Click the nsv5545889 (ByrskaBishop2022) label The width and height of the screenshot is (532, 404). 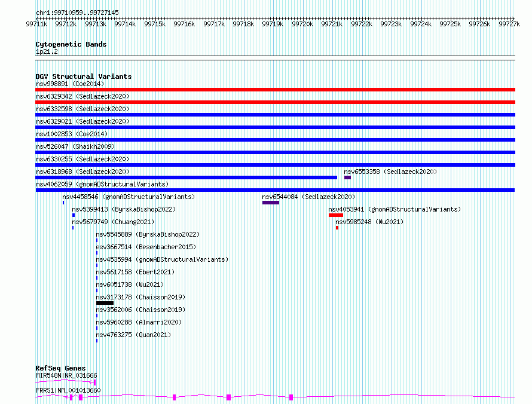coord(148,234)
